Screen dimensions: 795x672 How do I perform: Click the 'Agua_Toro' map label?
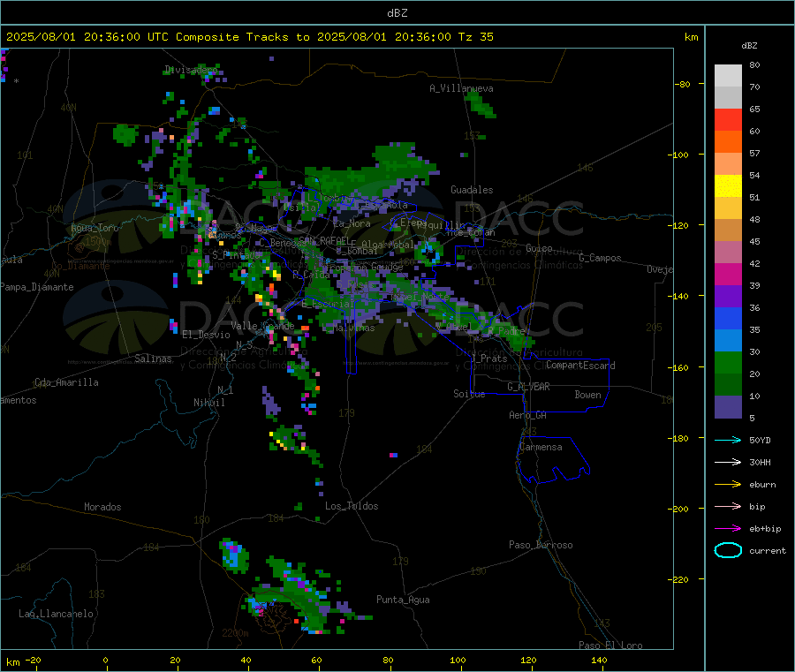(95, 228)
